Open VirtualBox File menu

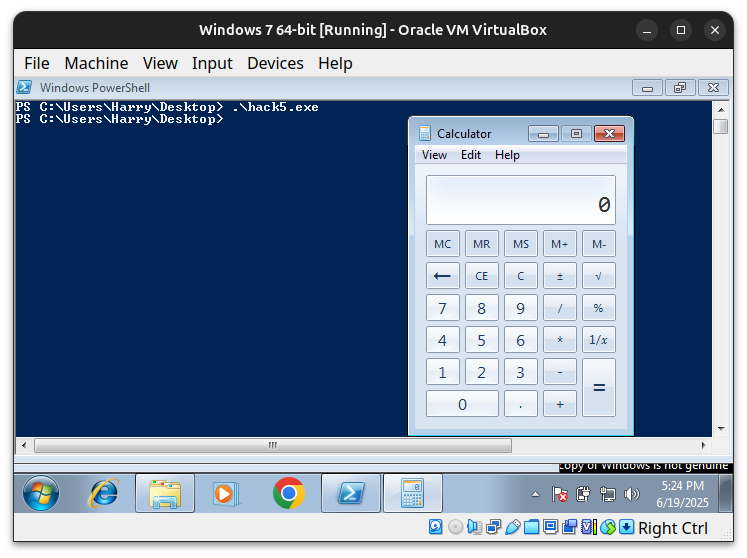click(x=37, y=63)
